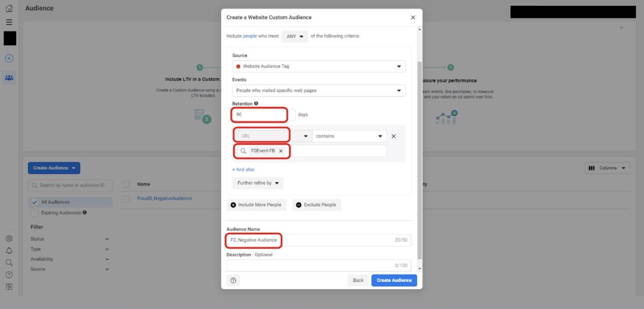644x309 pixels.
Task: Click the blue Create Audience button
Action: tap(394, 280)
